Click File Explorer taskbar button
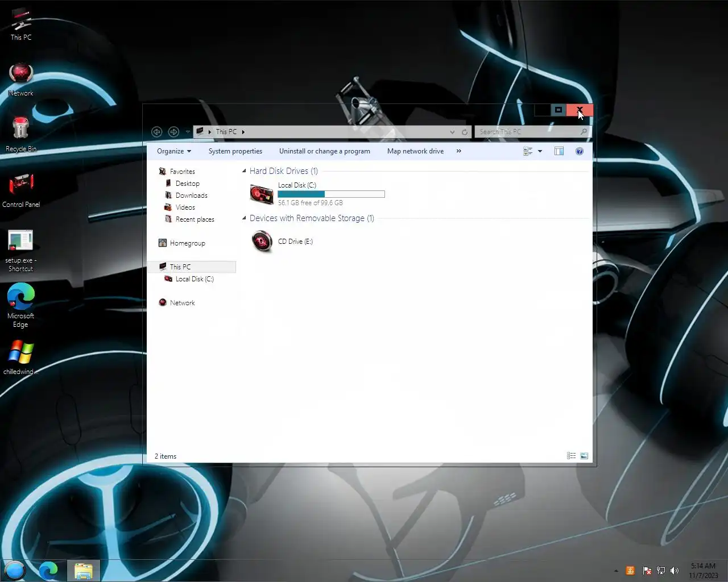 (x=84, y=571)
